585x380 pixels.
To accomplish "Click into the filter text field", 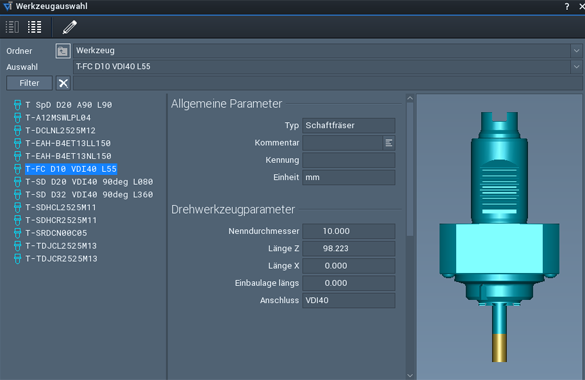I will point(327,83).
